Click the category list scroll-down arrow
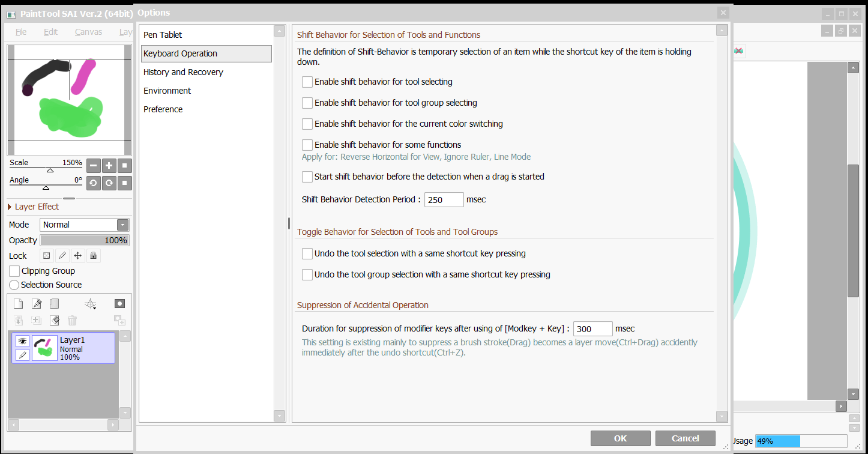 (x=280, y=416)
